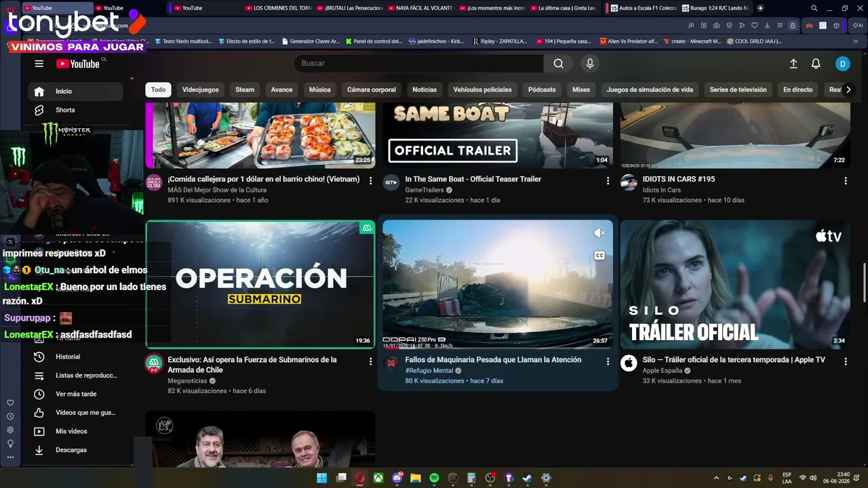Open the browser bookmarks heart icon
The width and height of the screenshot is (868, 488).
tap(754, 25)
